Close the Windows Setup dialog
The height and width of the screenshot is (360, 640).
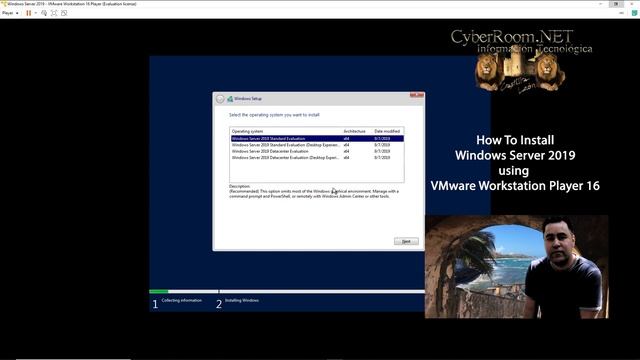417,95
